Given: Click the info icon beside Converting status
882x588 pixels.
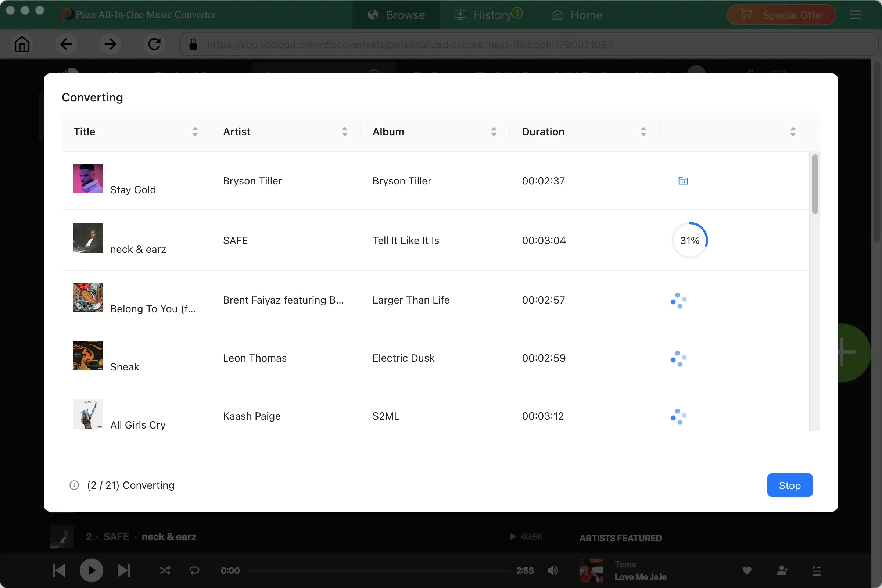Looking at the screenshot, I should click(x=74, y=485).
